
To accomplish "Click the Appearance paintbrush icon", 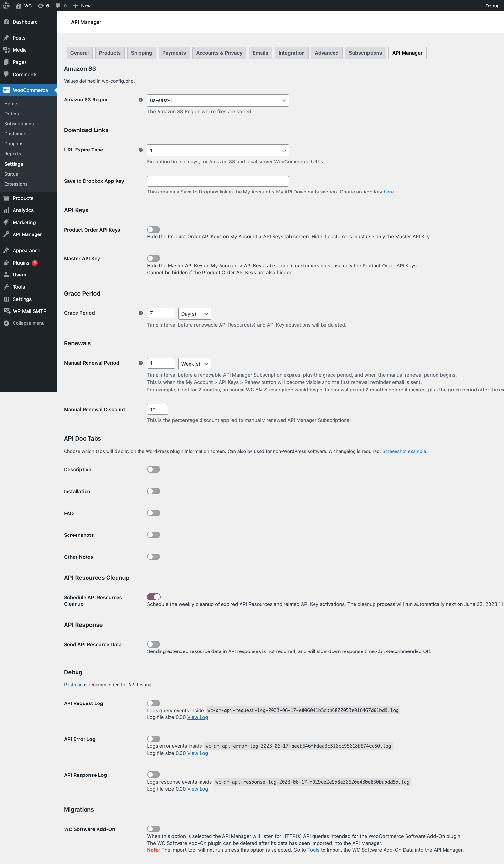I will (x=6, y=250).
